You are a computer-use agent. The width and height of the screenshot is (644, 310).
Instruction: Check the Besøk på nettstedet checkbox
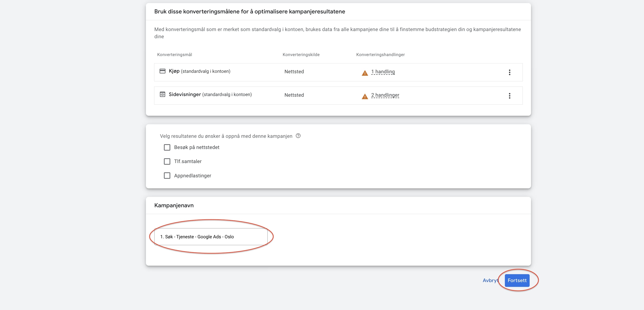coord(167,147)
